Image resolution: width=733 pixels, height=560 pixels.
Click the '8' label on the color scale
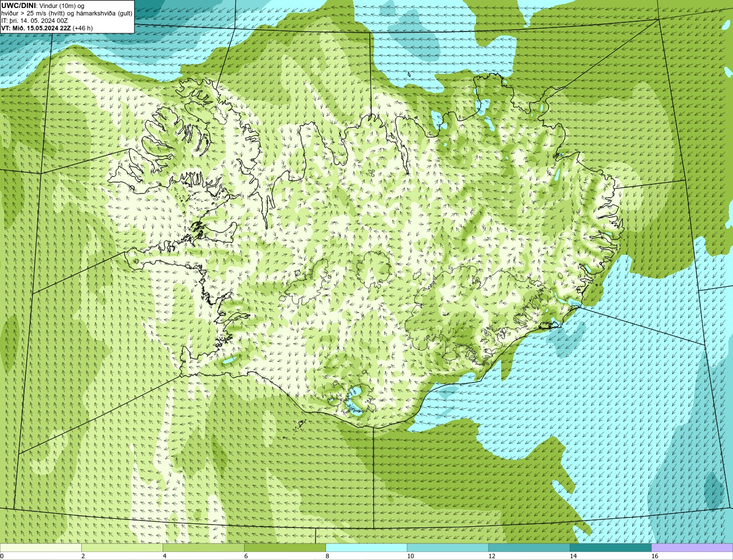point(328,556)
